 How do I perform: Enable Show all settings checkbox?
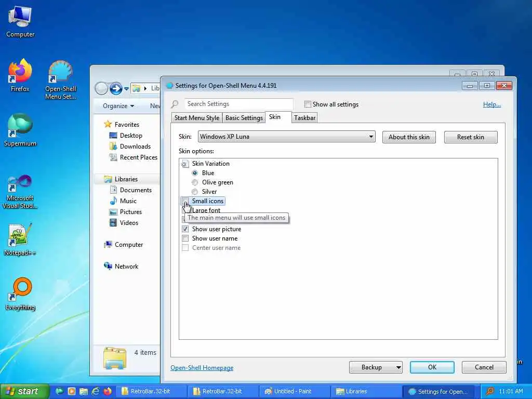tap(308, 104)
